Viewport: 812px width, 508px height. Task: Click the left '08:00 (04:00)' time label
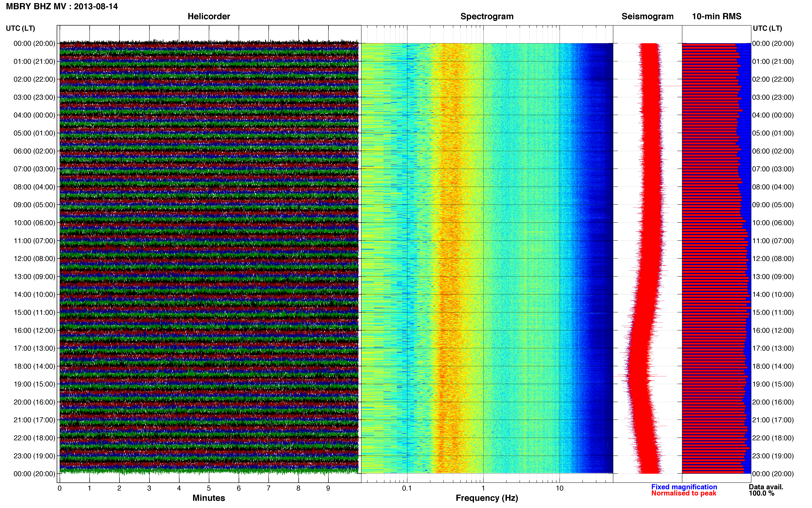pyautogui.click(x=34, y=187)
